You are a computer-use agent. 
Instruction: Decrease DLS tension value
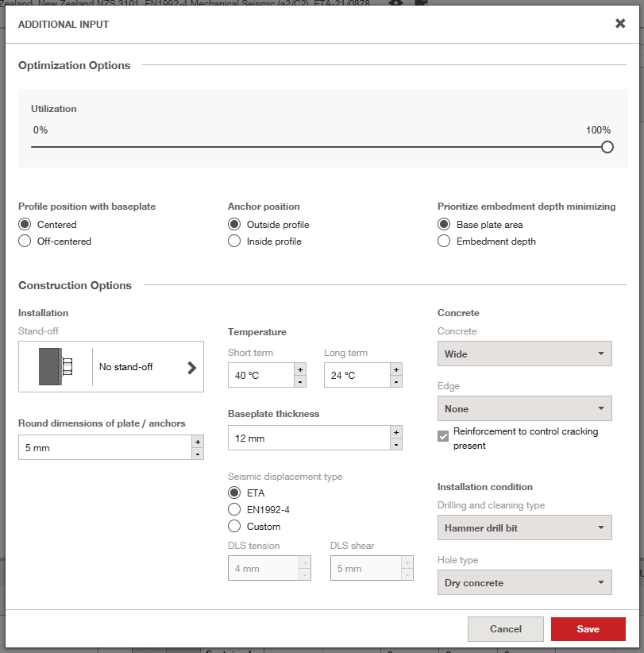[305, 574]
